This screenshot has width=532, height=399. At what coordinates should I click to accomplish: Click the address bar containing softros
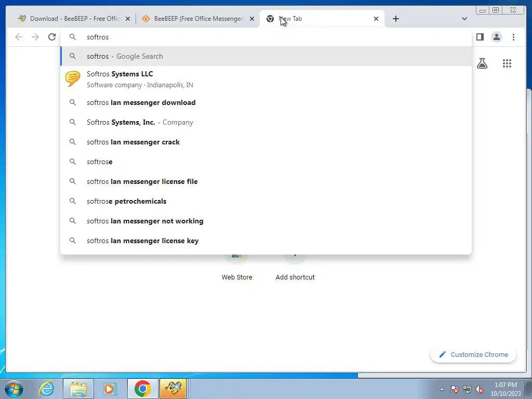coord(266,37)
